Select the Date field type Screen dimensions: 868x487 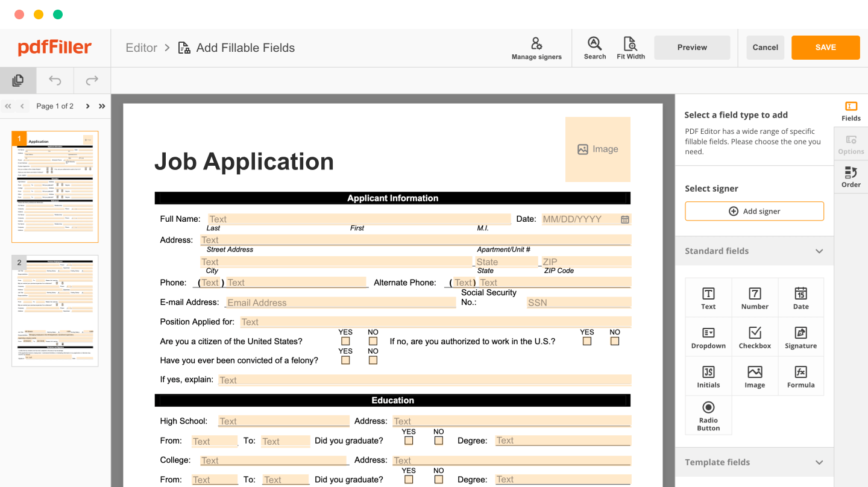point(800,297)
